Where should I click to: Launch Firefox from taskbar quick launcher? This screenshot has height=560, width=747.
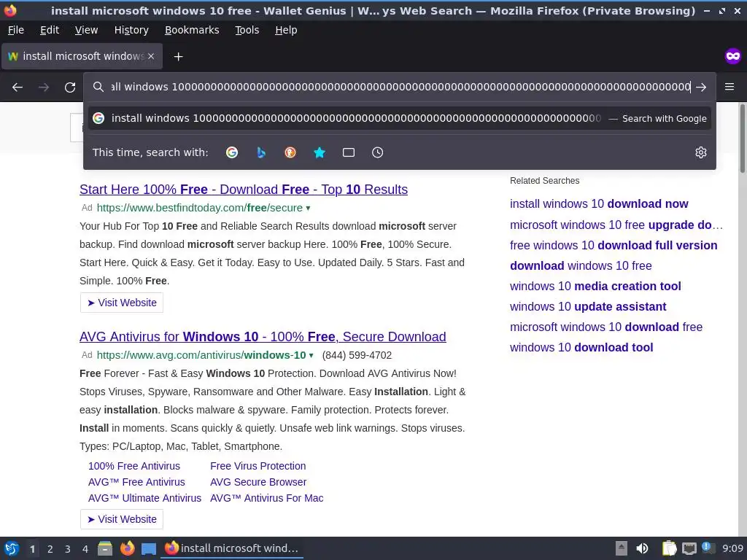pos(127,548)
